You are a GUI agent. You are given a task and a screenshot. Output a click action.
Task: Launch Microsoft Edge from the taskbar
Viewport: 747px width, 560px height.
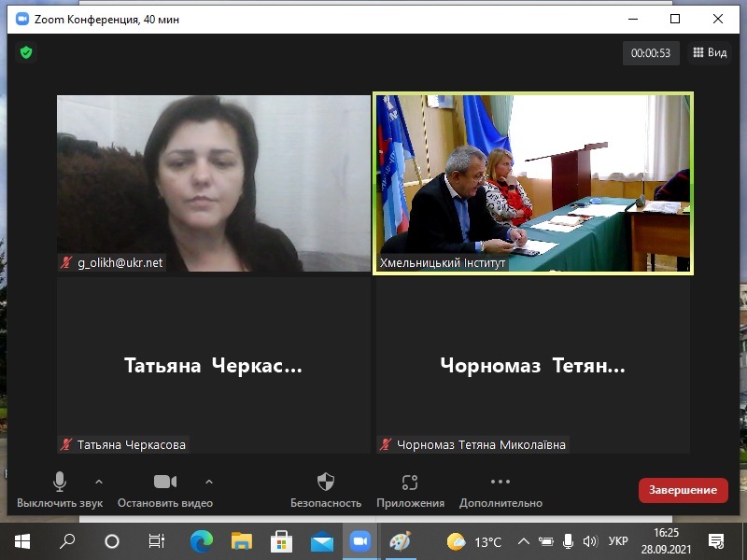tap(201, 541)
